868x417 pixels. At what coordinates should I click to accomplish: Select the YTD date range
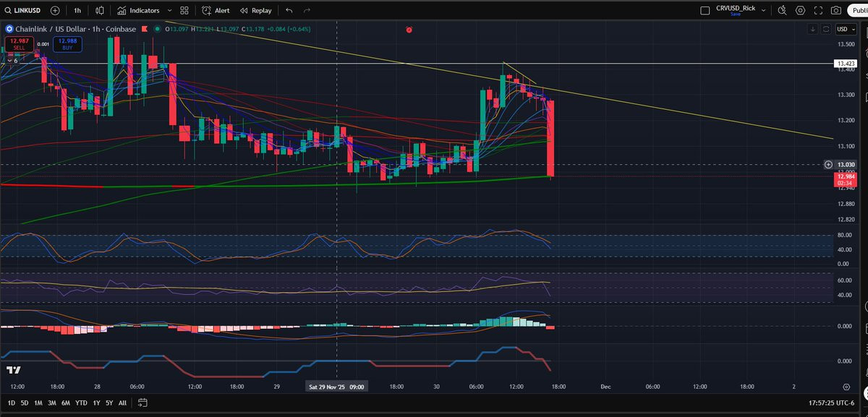[x=81, y=403]
